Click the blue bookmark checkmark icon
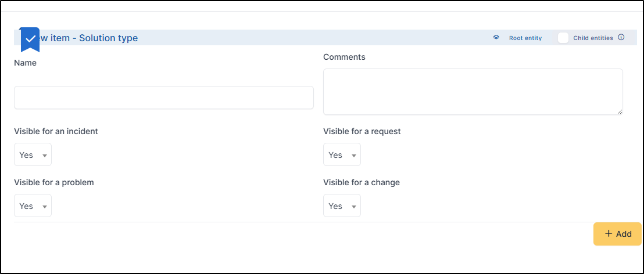644x274 pixels. (30, 39)
